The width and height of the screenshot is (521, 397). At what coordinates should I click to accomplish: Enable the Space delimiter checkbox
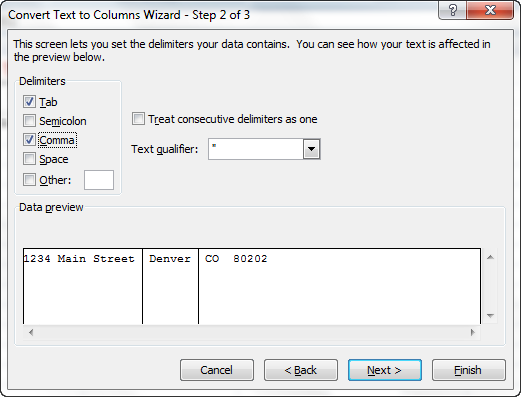[29, 159]
